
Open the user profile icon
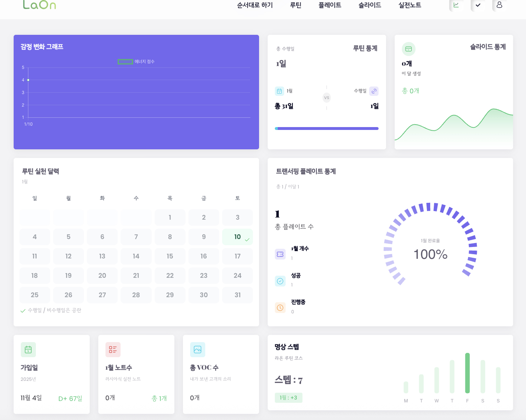pos(499,5)
